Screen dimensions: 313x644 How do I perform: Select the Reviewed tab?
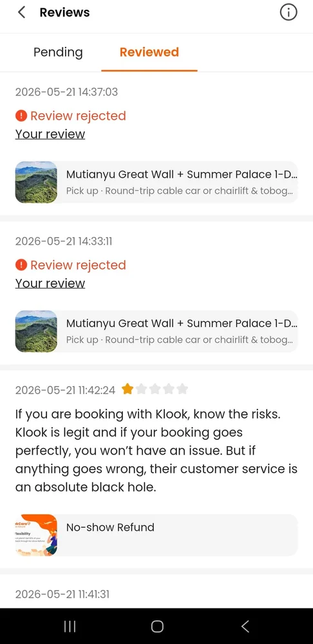(149, 52)
